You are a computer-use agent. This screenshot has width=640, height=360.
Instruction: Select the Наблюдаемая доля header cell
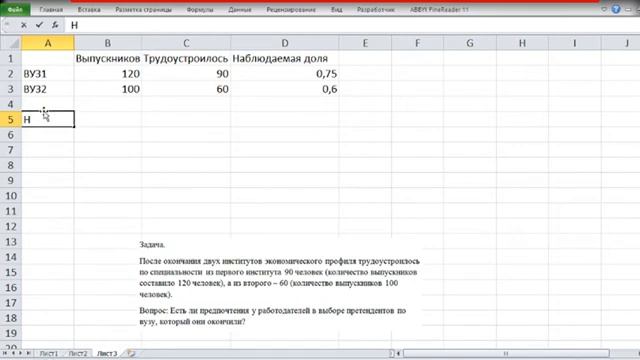click(284, 58)
